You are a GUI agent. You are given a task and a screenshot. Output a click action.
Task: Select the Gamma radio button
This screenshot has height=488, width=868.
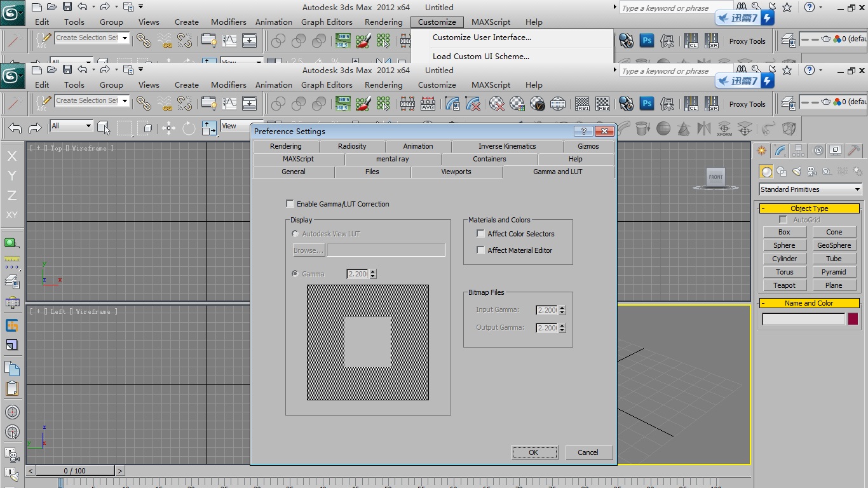coord(295,274)
